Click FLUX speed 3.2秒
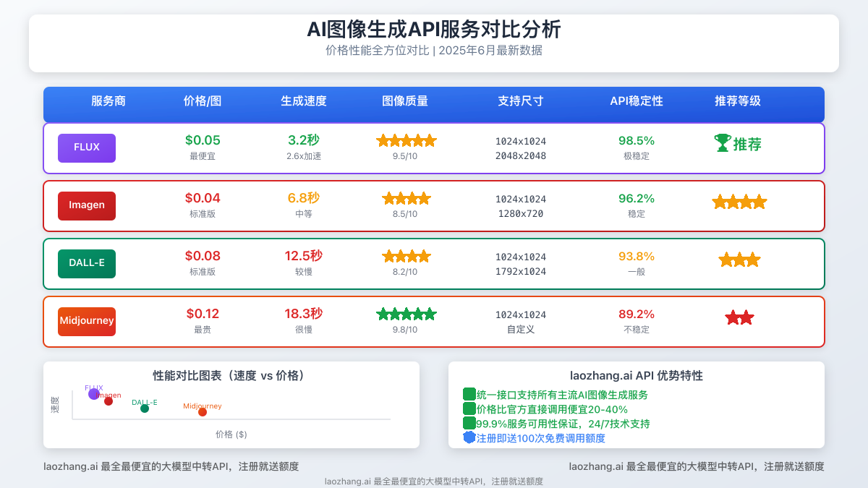Screen dimensions: 868x488 point(304,140)
